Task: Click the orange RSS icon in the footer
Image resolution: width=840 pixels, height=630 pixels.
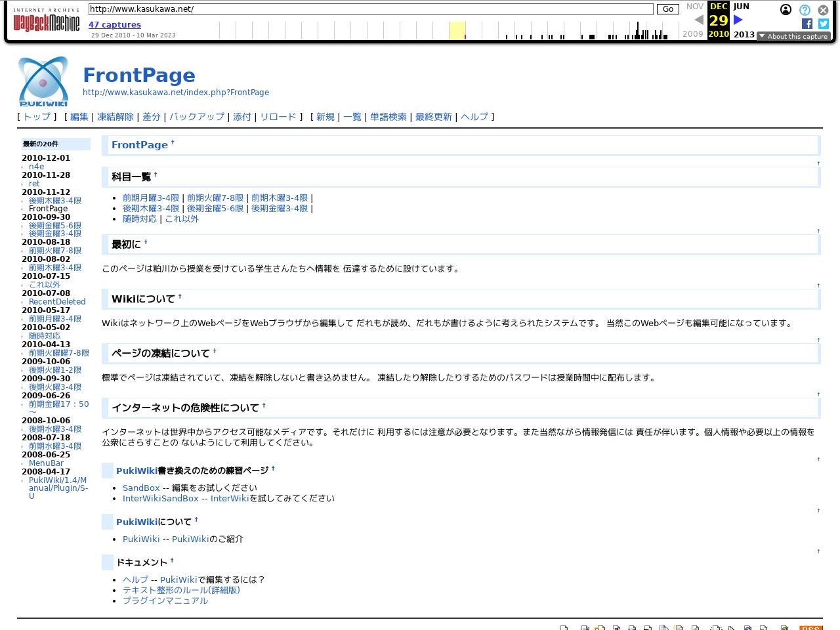Action: coord(810,627)
